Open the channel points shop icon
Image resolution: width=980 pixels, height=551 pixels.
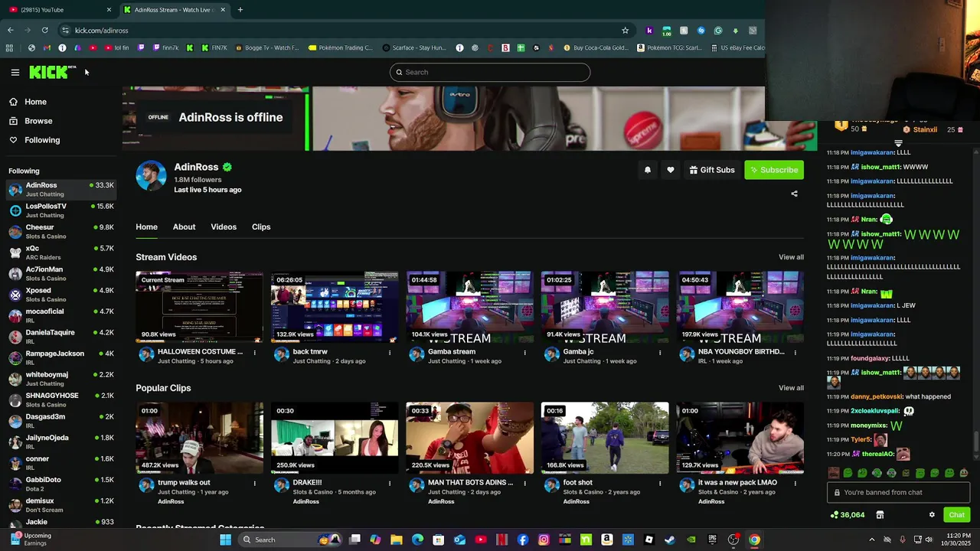(x=880, y=515)
